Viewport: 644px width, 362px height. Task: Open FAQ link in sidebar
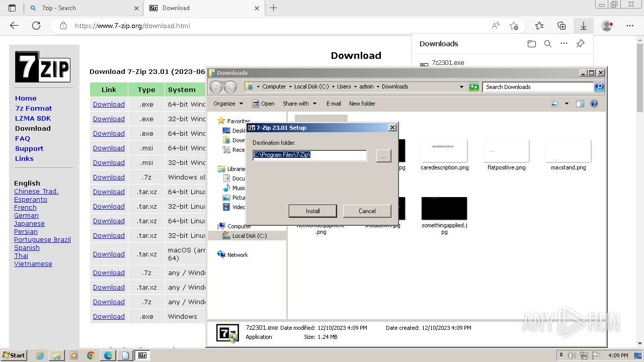coord(23,138)
